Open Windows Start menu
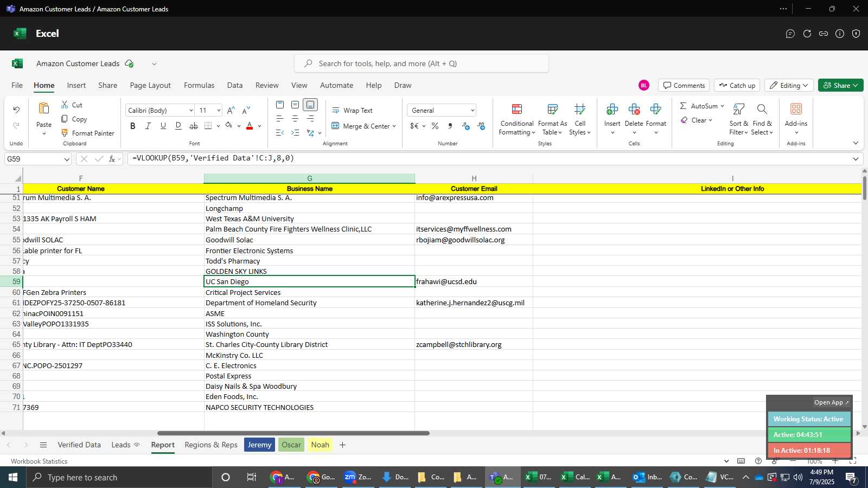The width and height of the screenshot is (868, 488). [x=12, y=477]
